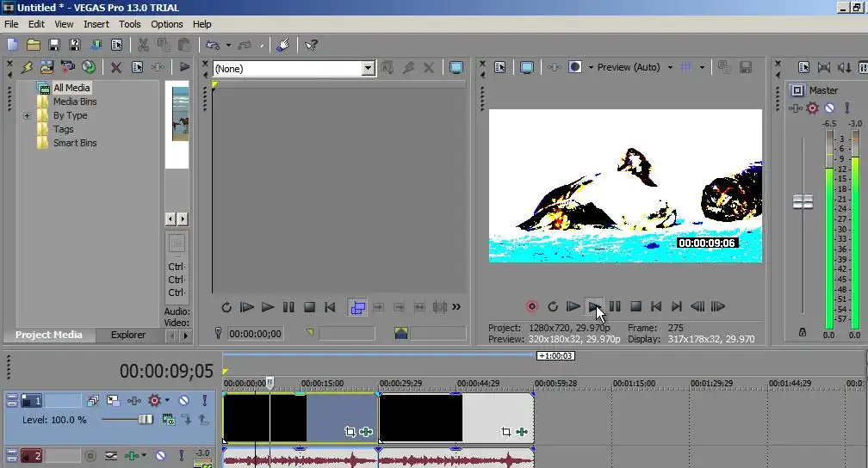Toggle Trimmer external monitor icon
This screenshot has height=468, width=868.
(x=456, y=67)
